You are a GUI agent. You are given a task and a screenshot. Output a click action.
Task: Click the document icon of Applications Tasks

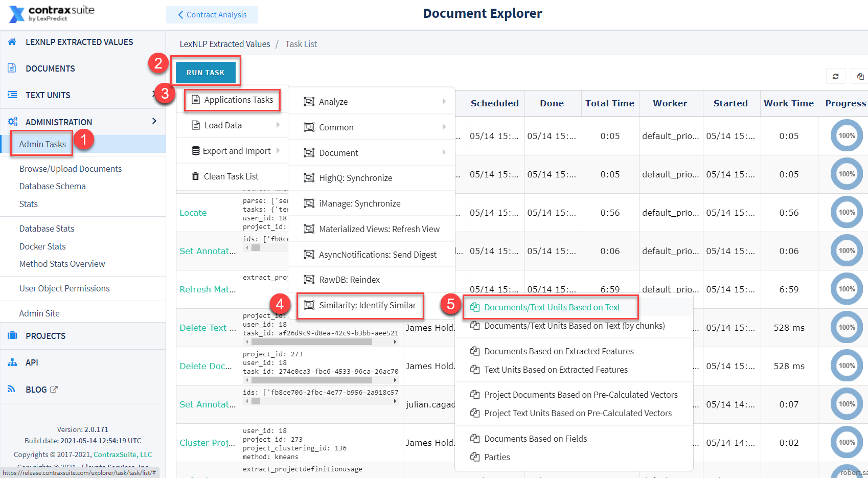click(x=196, y=100)
